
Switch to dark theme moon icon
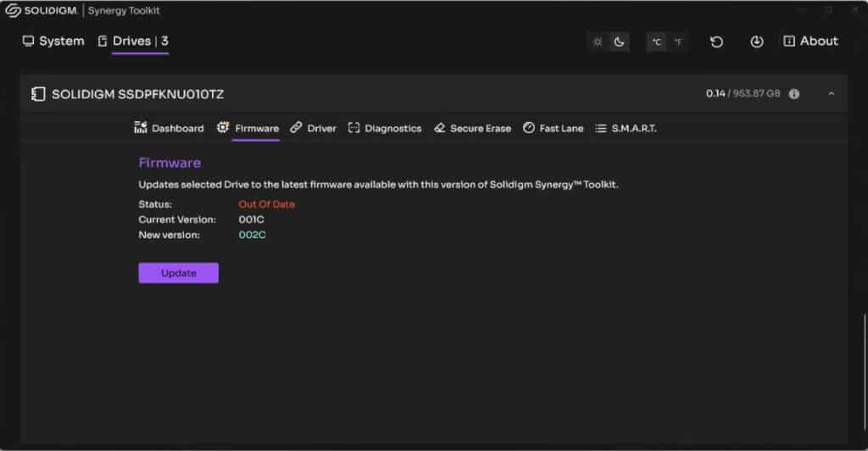coord(619,42)
